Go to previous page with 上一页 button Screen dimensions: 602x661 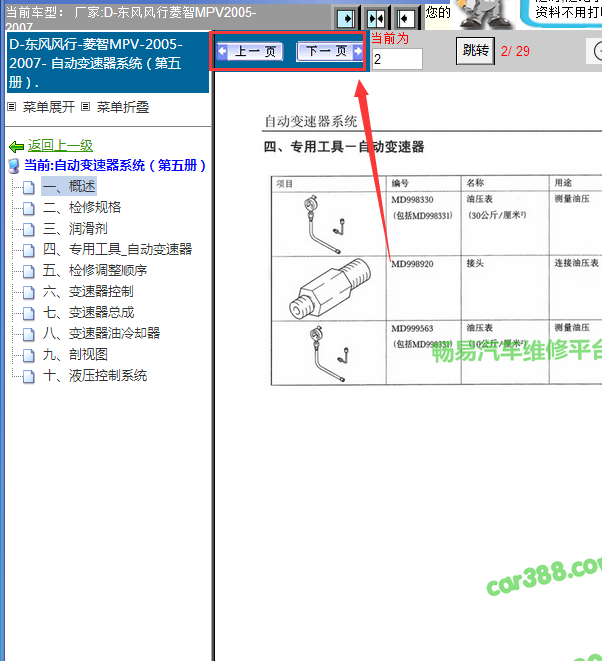point(250,51)
